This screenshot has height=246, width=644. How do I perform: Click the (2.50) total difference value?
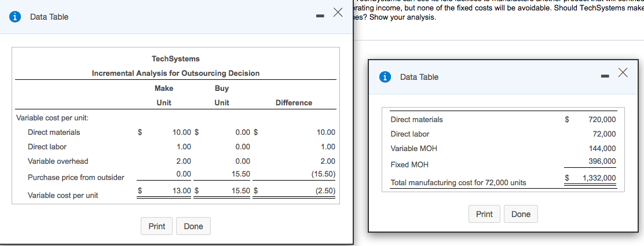tap(325, 190)
